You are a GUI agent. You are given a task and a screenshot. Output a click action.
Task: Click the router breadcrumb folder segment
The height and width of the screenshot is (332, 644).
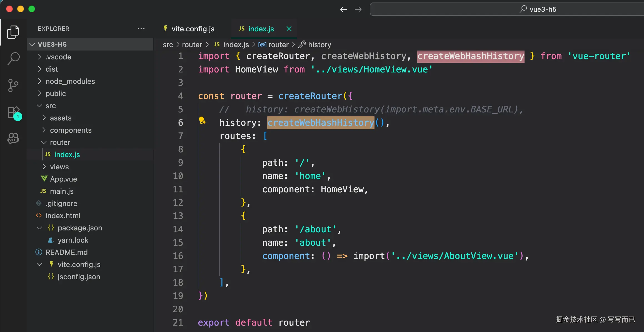pos(192,45)
